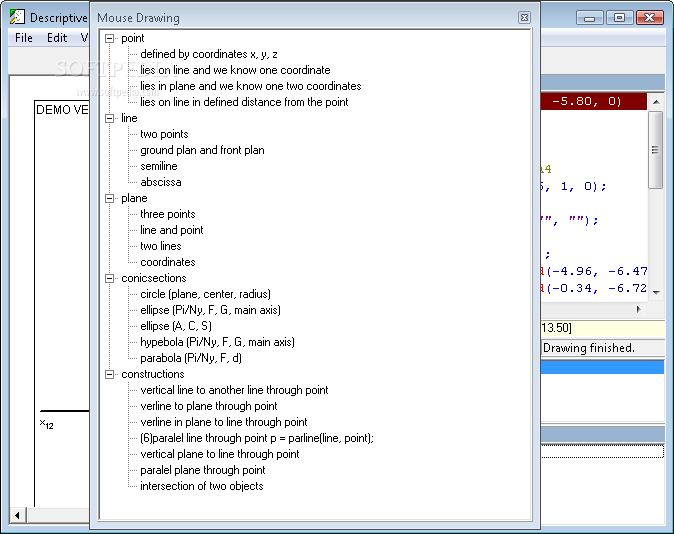
Task: Choose 'parabola (Pi/Ny, F, d)'
Action: [191, 358]
